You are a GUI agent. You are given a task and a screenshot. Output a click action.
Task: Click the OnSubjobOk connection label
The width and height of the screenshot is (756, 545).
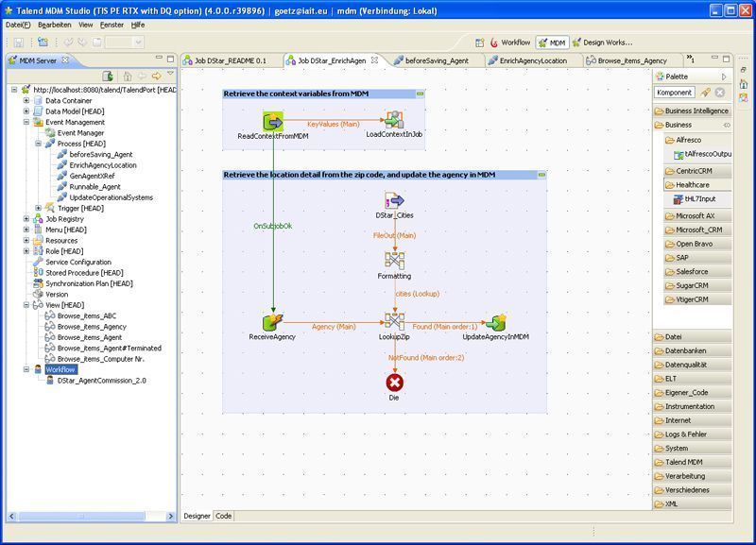273,226
